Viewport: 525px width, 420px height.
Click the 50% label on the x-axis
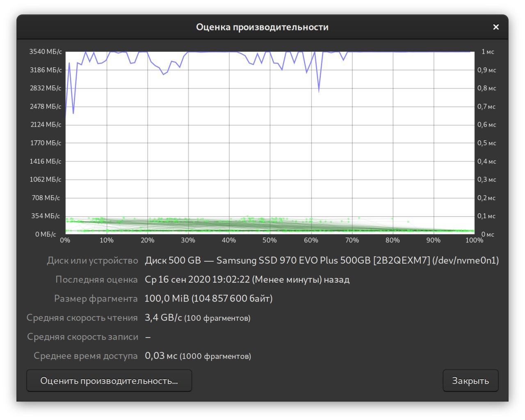(x=270, y=240)
